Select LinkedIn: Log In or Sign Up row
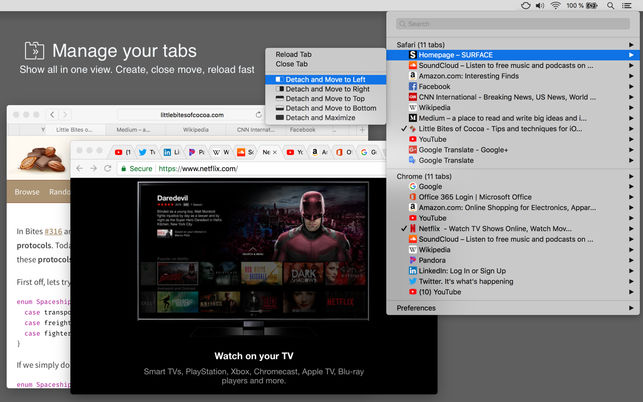Screen dimensions: 643x402 click(x=513, y=271)
